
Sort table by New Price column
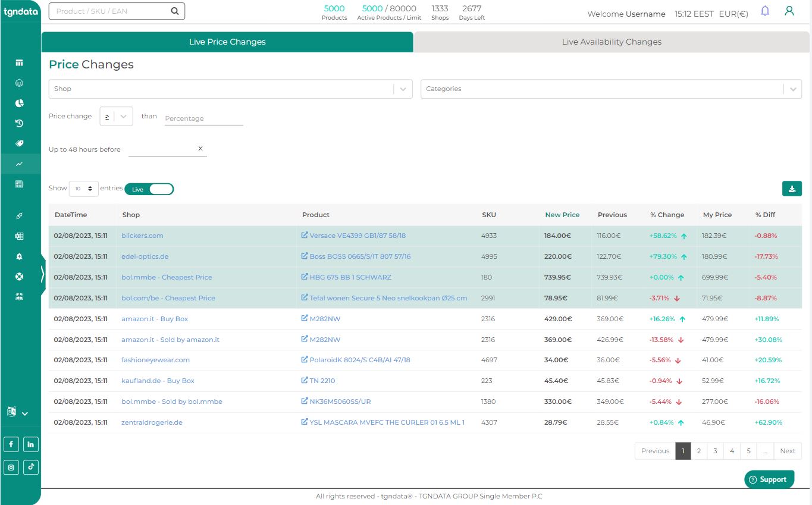(562, 215)
